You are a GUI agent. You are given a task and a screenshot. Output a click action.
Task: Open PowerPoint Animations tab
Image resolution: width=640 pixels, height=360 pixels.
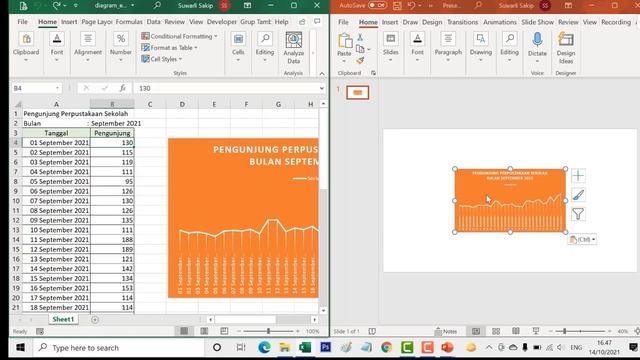[x=500, y=22]
